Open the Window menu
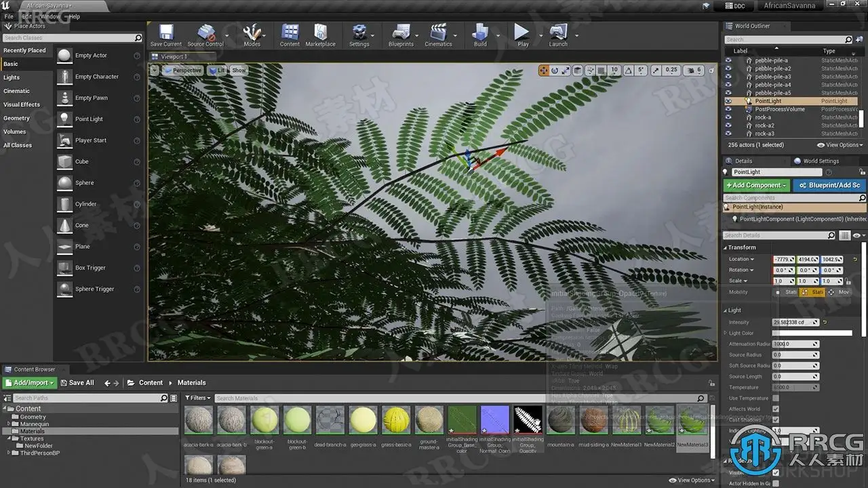This screenshot has width=868, height=488. 50,16
